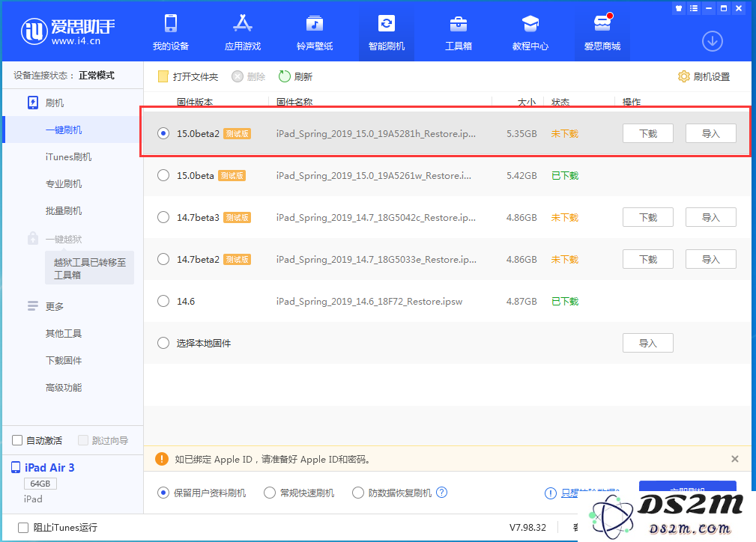Click the 更多 list icon
Image resolution: width=756 pixels, height=542 pixels.
point(33,306)
